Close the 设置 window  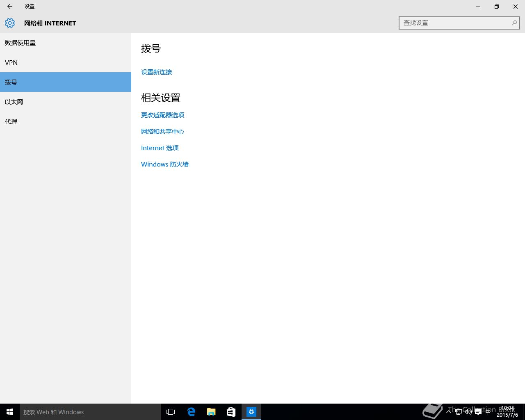coord(516,7)
